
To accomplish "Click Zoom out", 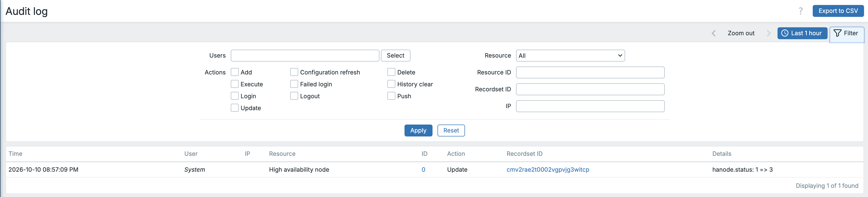I will click(x=741, y=33).
